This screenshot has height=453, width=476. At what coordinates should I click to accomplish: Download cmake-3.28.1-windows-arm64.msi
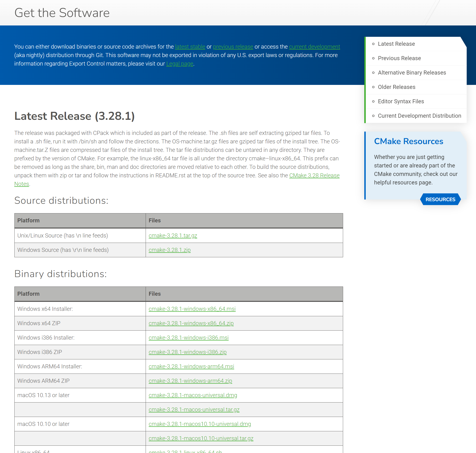pos(191,366)
